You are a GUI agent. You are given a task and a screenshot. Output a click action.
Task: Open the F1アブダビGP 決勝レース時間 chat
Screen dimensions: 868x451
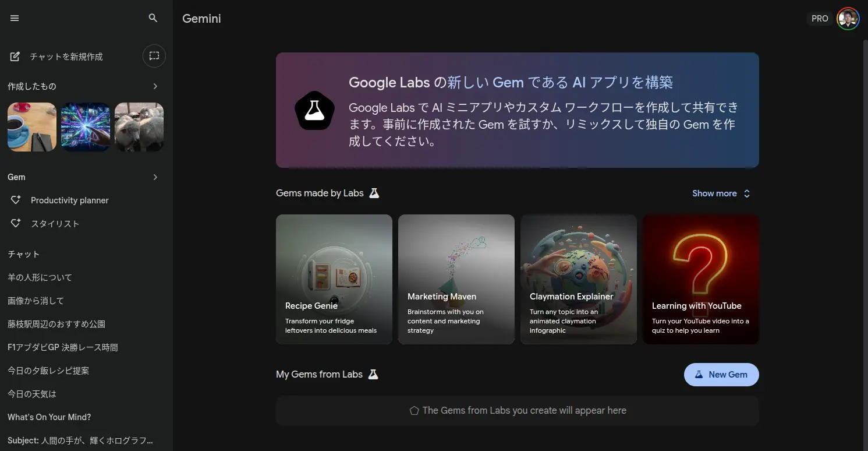(63, 347)
